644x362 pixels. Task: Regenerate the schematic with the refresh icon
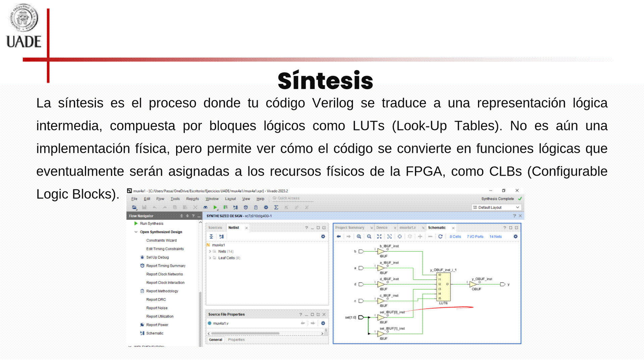440,237
